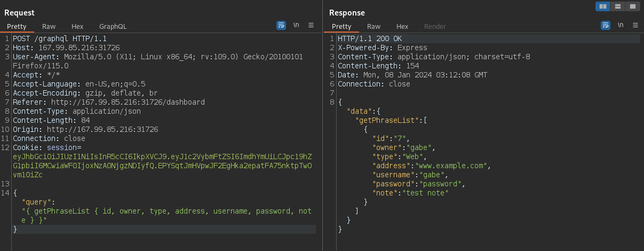644x251 pixels.
Task: Click the JWT session token value
Action: coord(162,166)
